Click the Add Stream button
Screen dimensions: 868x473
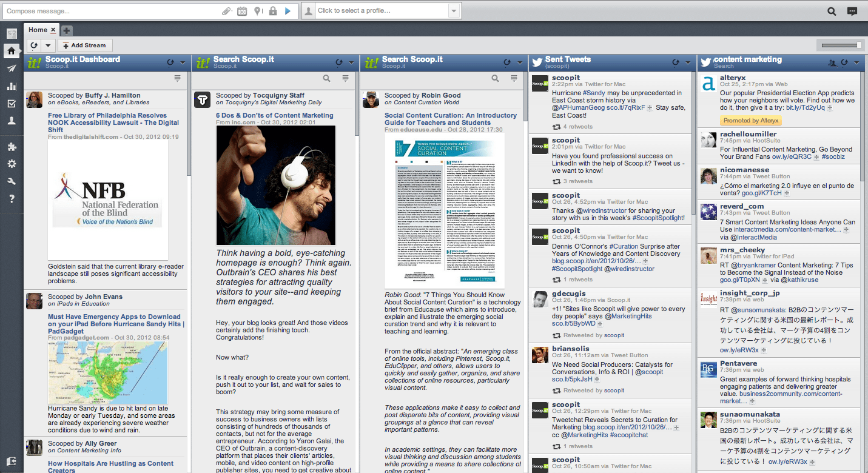click(85, 45)
